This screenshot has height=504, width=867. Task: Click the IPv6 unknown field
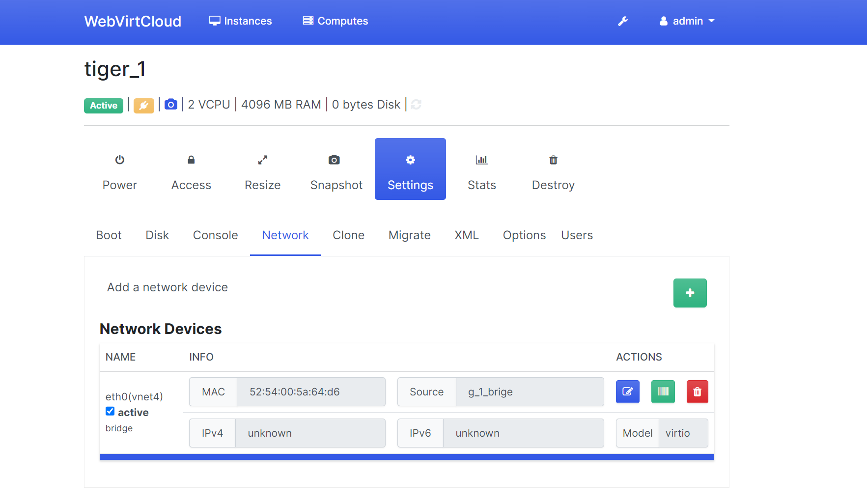click(x=524, y=433)
